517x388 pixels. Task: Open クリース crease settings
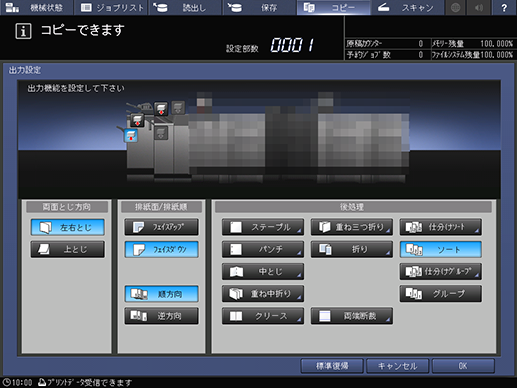(x=263, y=316)
